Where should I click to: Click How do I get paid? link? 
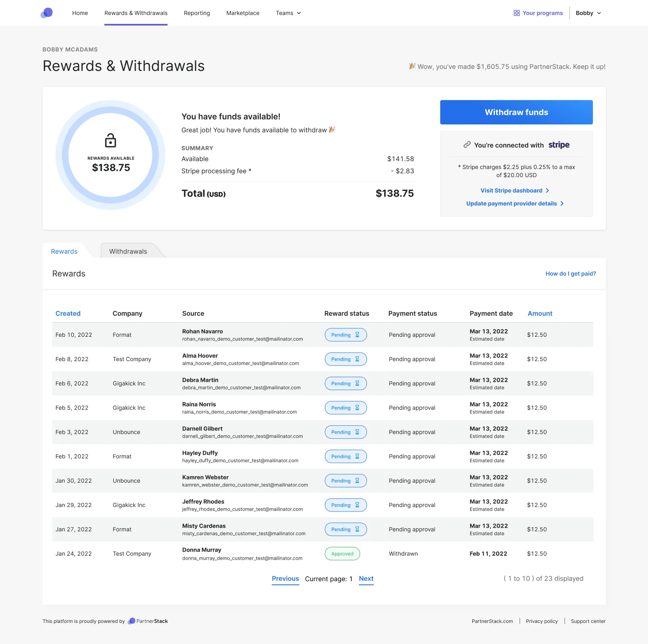click(x=571, y=274)
